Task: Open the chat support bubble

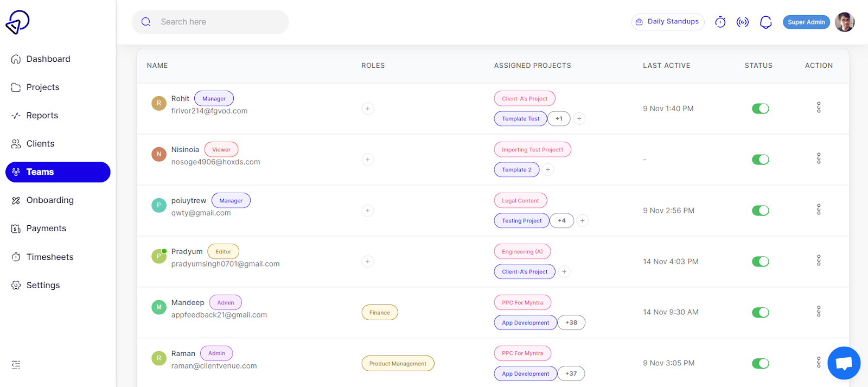Action: (x=844, y=363)
